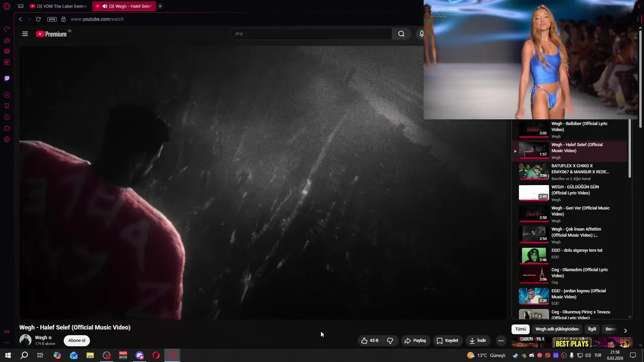Open the Twitch icon in sidebar
The height and width of the screenshot is (362, 644).
coord(7,78)
